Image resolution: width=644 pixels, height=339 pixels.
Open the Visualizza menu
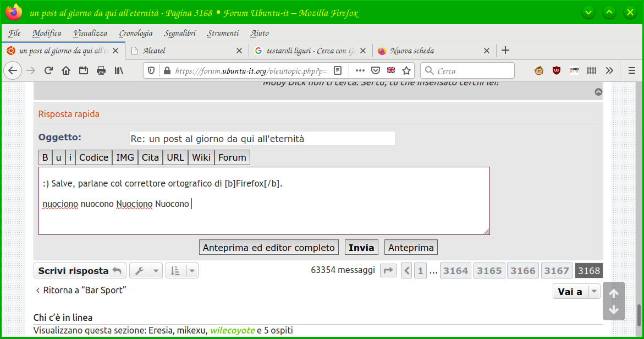(90, 33)
